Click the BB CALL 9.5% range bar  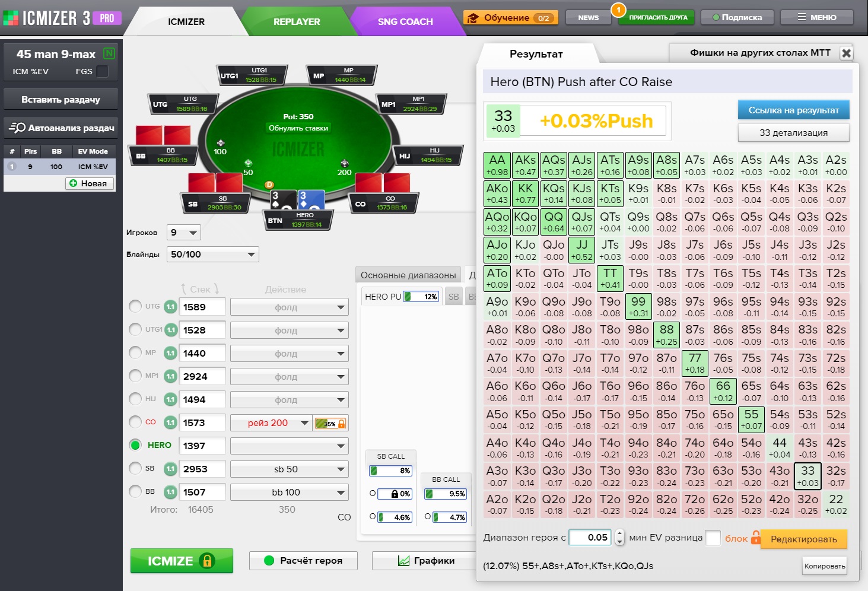pyautogui.click(x=446, y=494)
